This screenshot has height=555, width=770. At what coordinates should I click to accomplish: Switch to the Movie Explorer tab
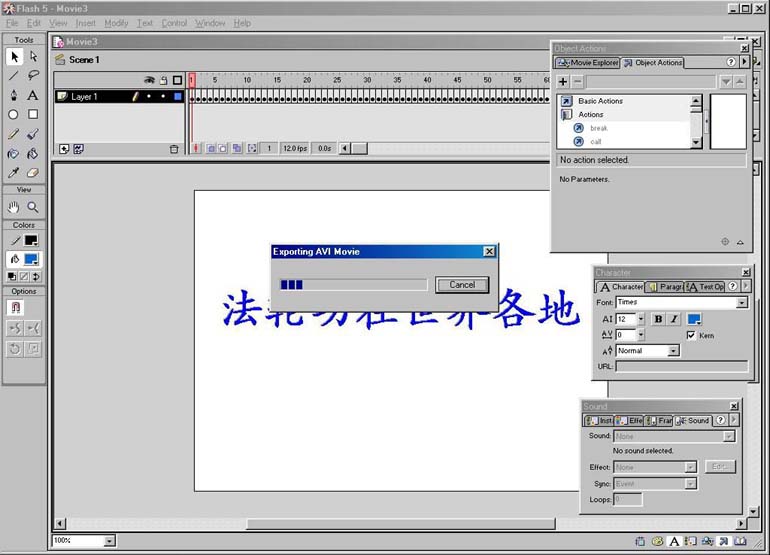pos(588,63)
